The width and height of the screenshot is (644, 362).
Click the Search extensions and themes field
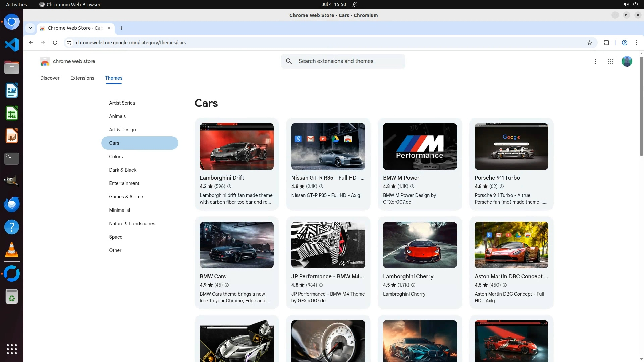pyautogui.click(x=349, y=61)
